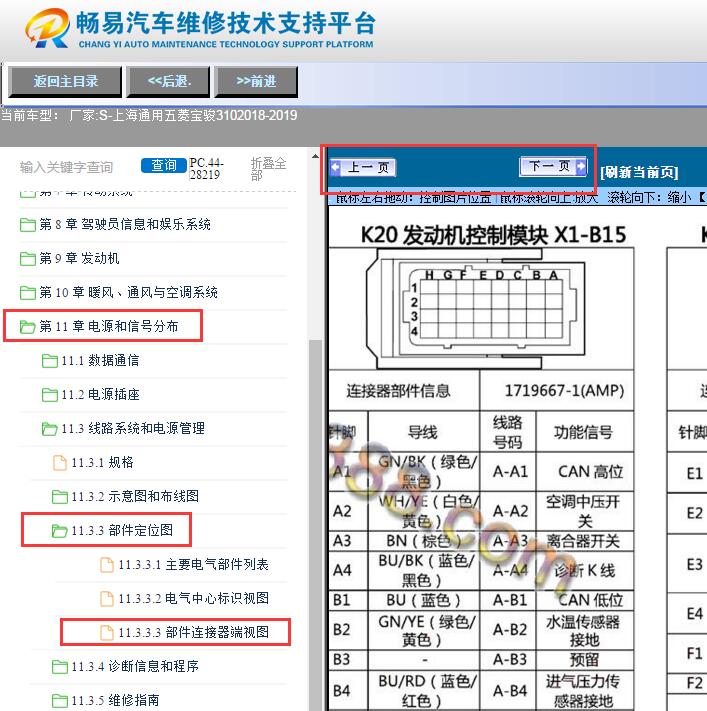
Task: Open 第 8 章 驾驶员信息和娱乐系统
Action: (125, 224)
